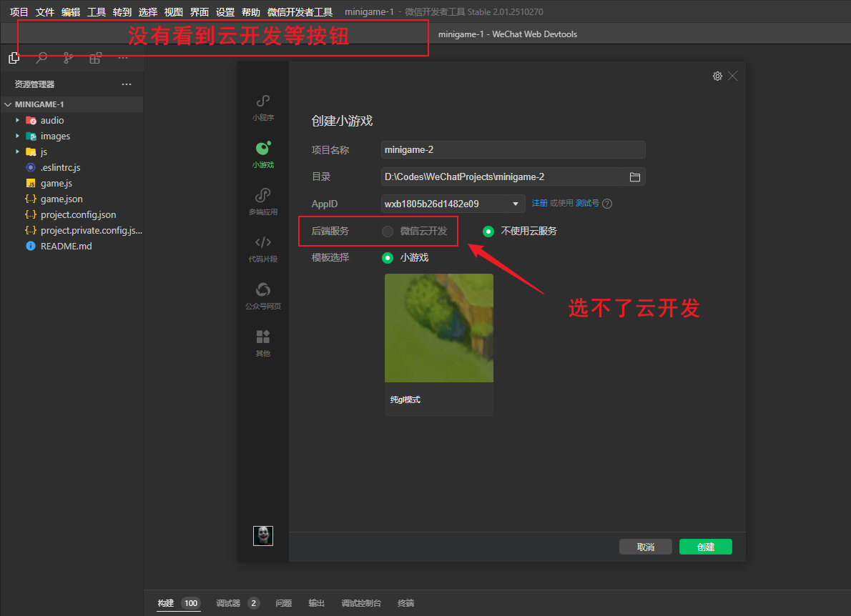The height and width of the screenshot is (616, 851).
Task: Edit the 项目名称 field minigame-2
Action: 513,149
